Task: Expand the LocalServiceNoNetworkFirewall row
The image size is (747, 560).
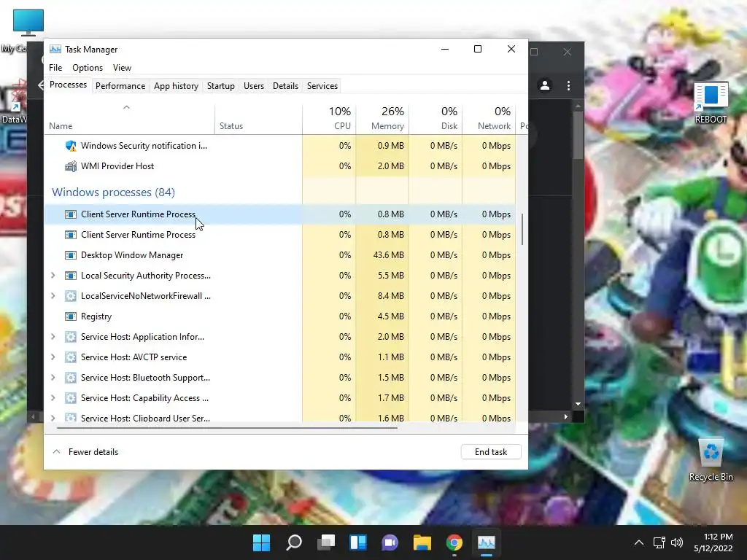Action: [53, 296]
